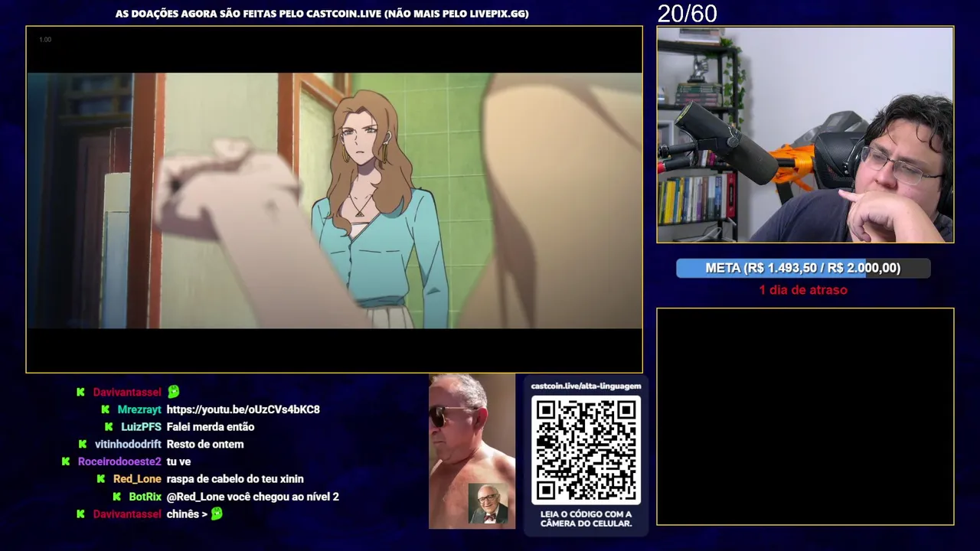Viewport: 980px width, 551px height.
Task: Click the small portrait of the old man in a suit
Action: click(488, 504)
